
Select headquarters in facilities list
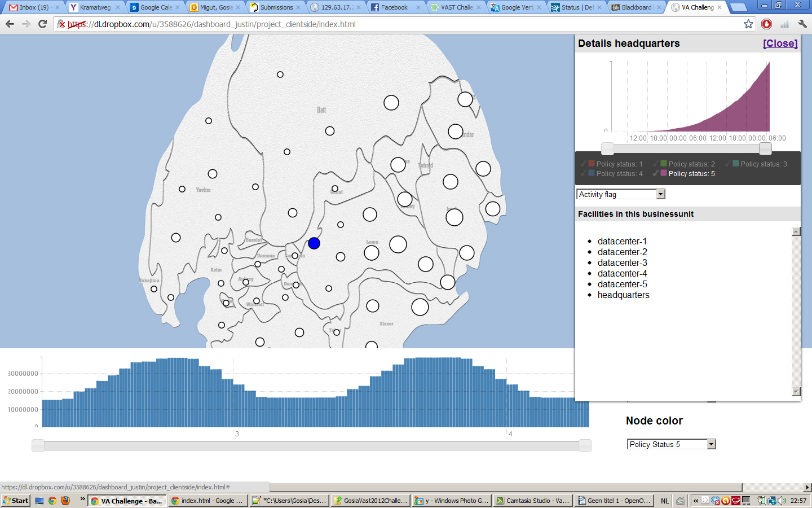tap(623, 295)
